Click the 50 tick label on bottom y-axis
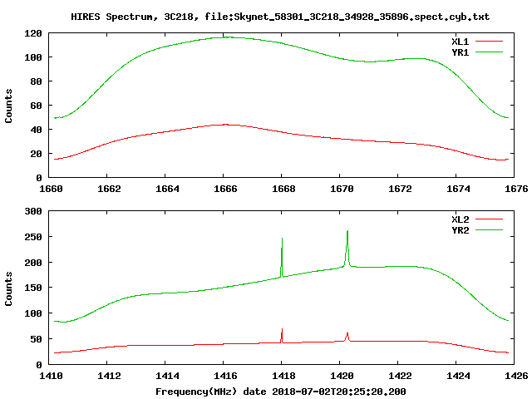The image size is (532, 399). tap(36, 339)
